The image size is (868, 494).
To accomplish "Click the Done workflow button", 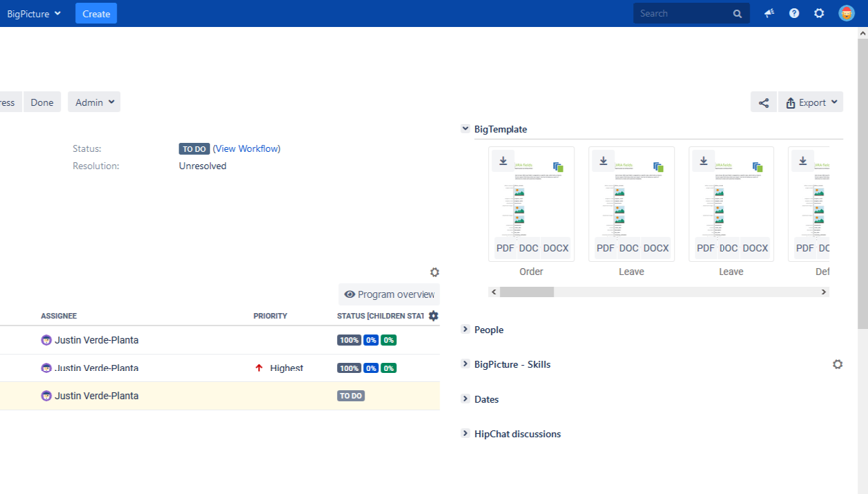I will pyautogui.click(x=42, y=102).
